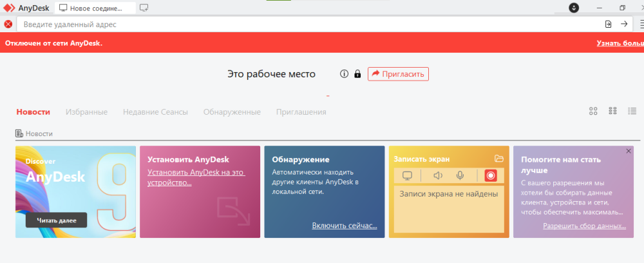This screenshot has height=263, width=644.
Task: Click the connect arrow in the address bar
Action: click(624, 24)
